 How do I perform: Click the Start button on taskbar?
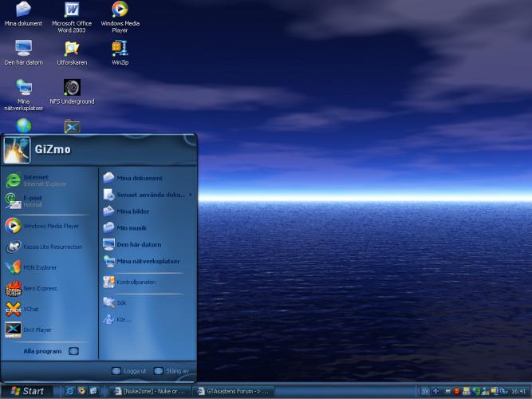pyautogui.click(x=26, y=391)
